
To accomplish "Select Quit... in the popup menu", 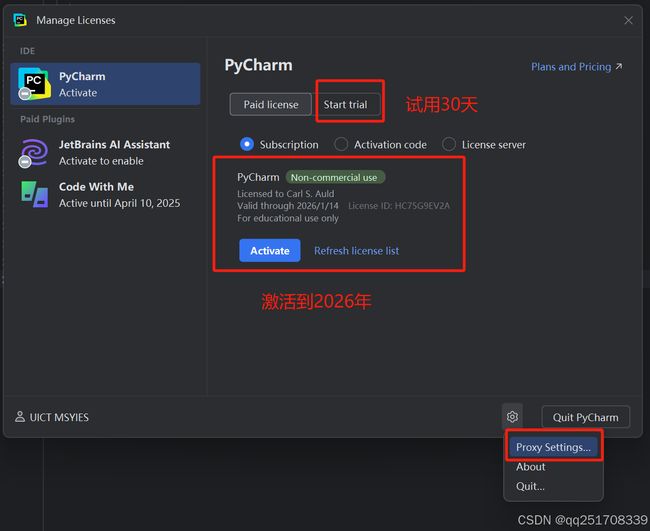I will point(530,486).
